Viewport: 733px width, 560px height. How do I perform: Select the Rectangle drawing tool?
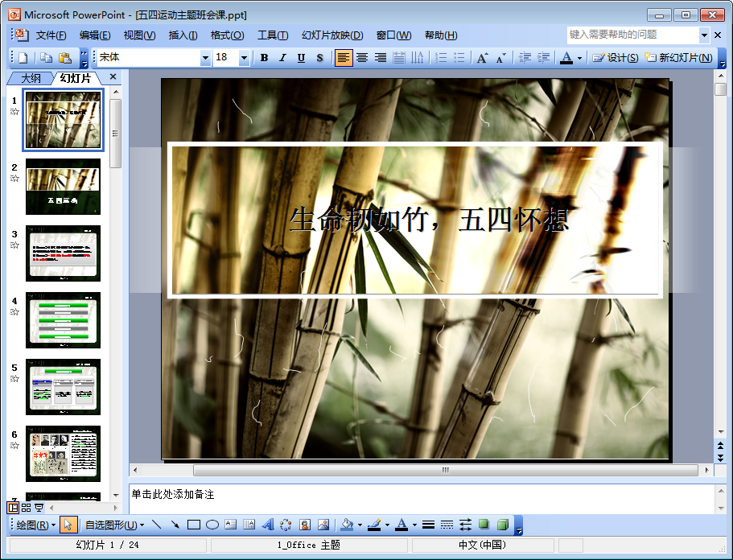pyautogui.click(x=194, y=525)
